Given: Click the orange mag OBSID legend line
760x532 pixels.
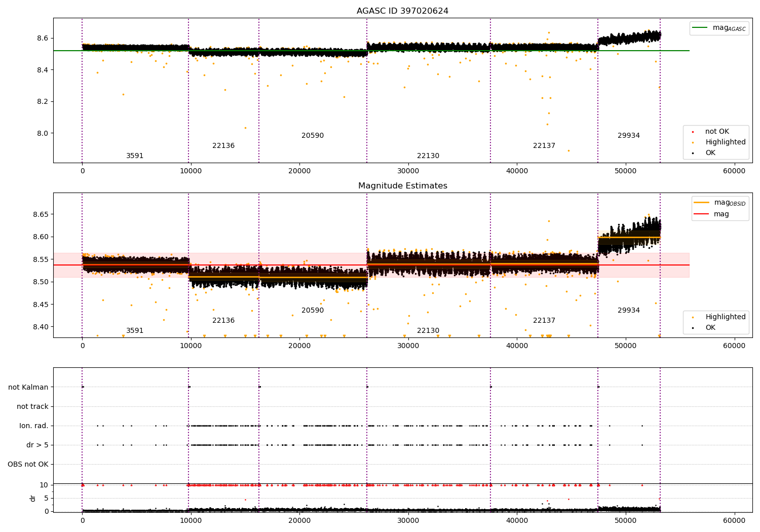Looking at the screenshot, I should [x=702, y=203].
